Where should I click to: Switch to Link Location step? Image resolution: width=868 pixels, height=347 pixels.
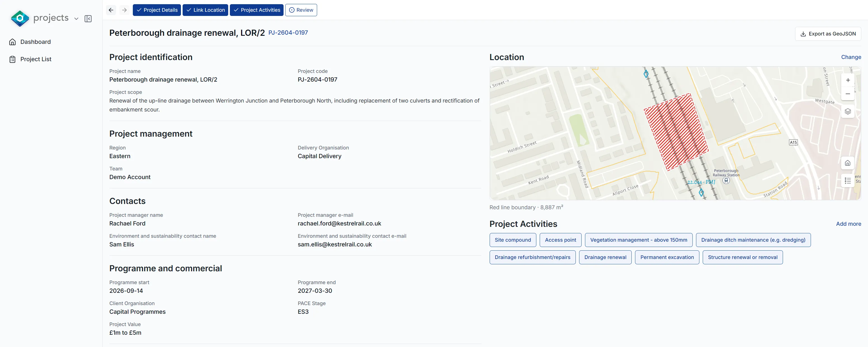[205, 10]
